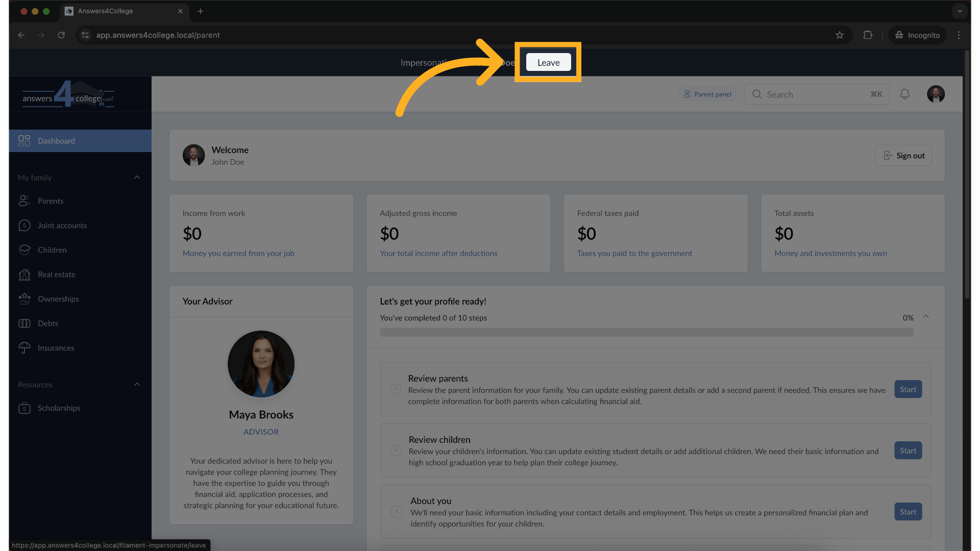980x551 pixels.
Task: Toggle the bookmark star in address bar
Action: pyautogui.click(x=840, y=35)
